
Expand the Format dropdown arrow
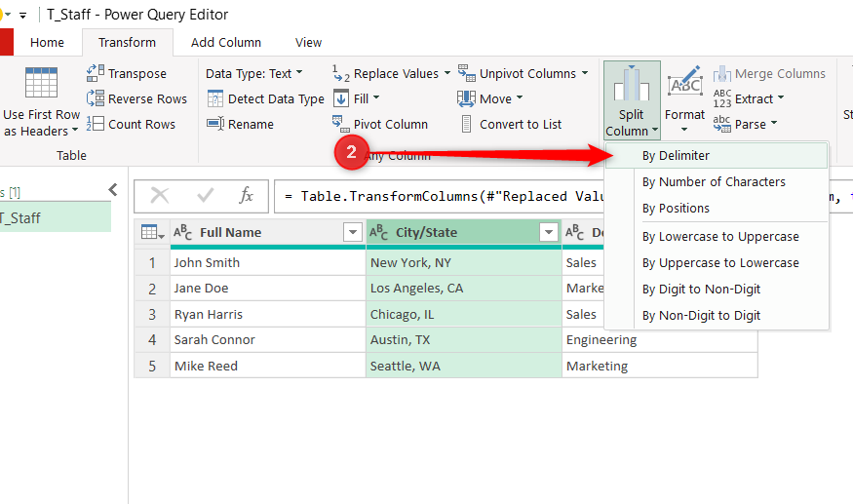(684, 130)
